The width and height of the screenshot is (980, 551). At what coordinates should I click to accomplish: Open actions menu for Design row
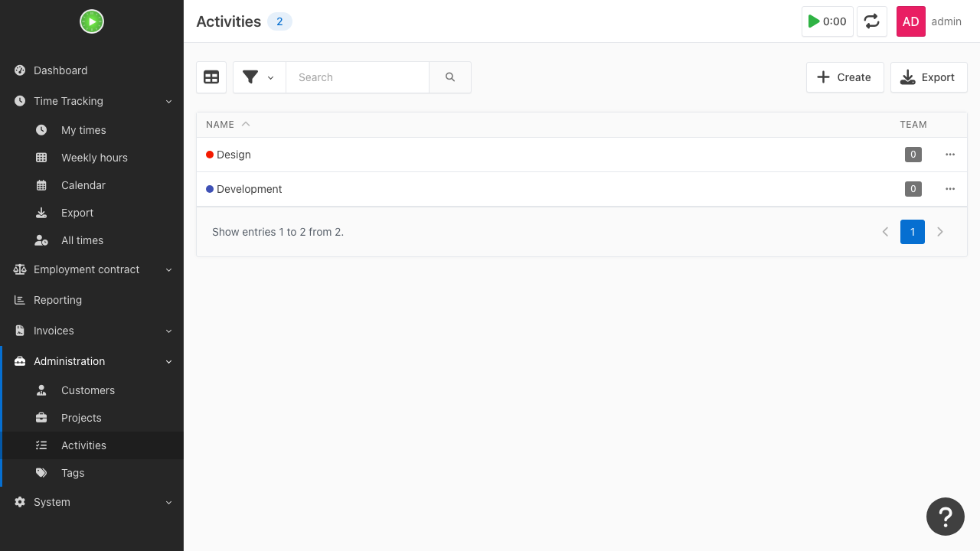(950, 155)
